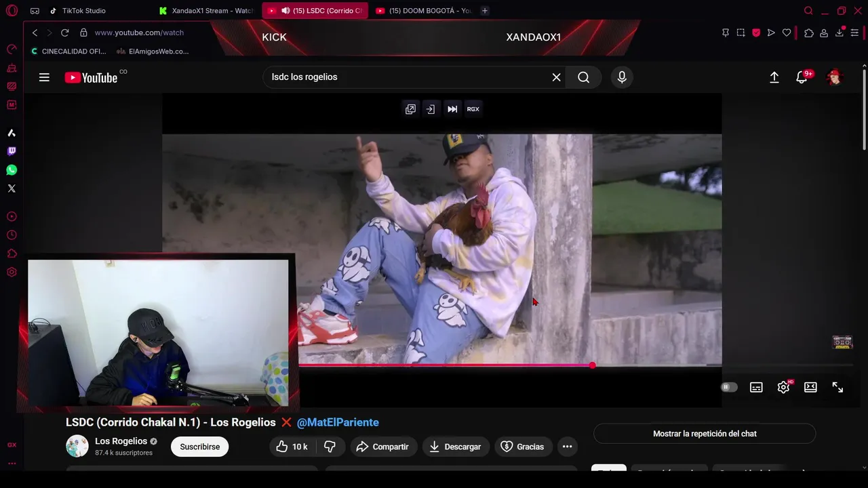Skip to next video overlay button
Viewport: 868px width, 488px height.
tap(452, 109)
